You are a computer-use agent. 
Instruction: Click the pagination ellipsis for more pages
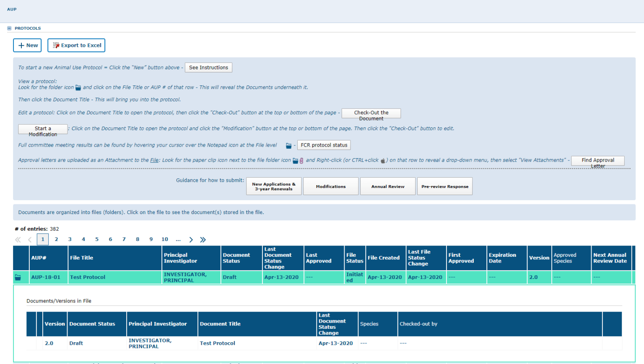pos(178,239)
